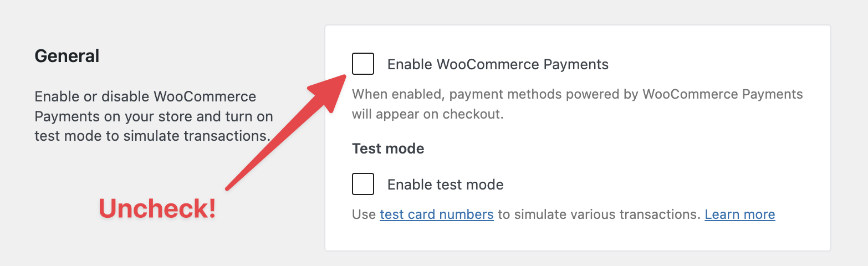Click the "Enable WooCommerce Payments" label text
Image resolution: width=868 pixels, height=266 pixels.
point(497,64)
